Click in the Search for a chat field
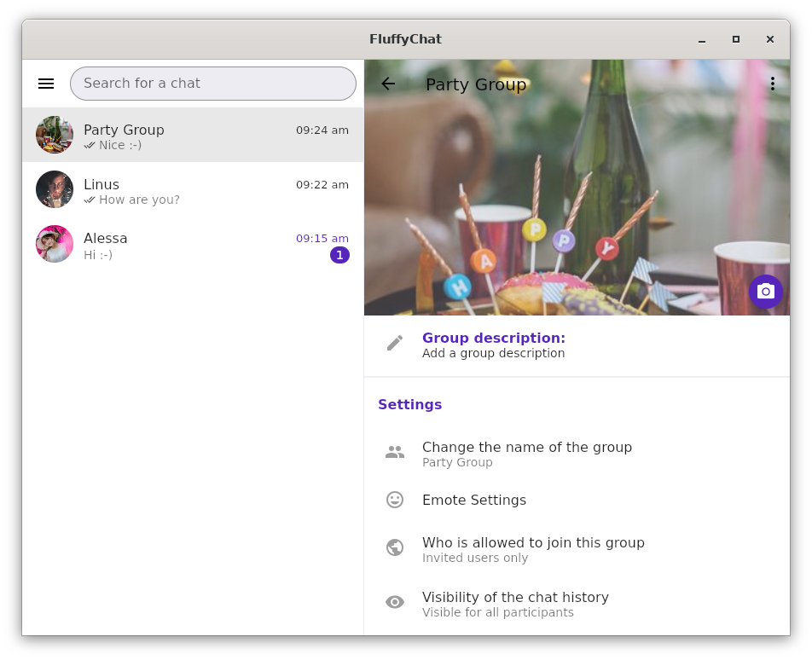812x660 pixels. pos(213,84)
